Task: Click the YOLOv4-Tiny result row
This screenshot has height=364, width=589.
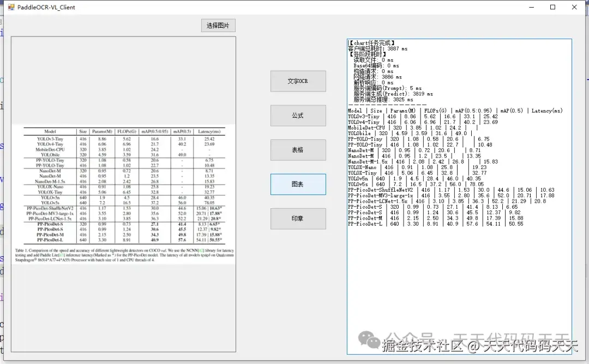Action: [x=423, y=122]
